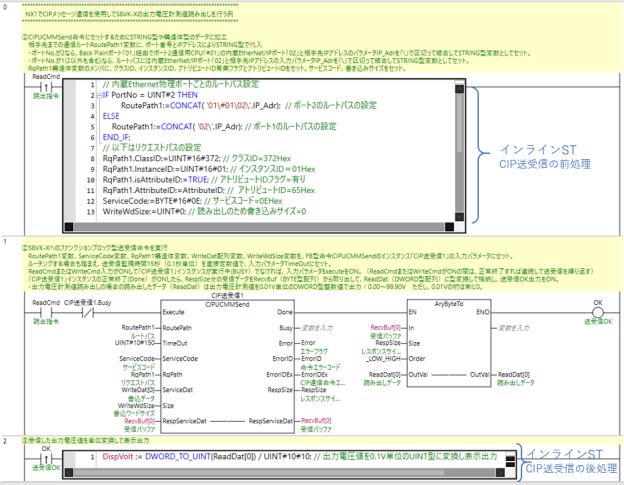624x485 pixels.
Task: Click the left arrow of rung 2 ST horizontal scrollbar
Action: pyautogui.click(x=69, y=472)
